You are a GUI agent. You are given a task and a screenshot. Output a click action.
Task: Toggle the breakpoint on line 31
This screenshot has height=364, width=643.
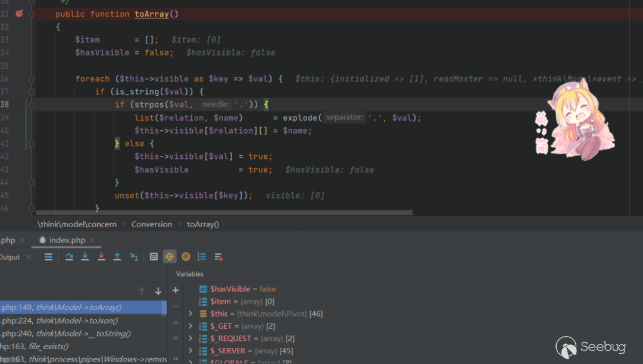[x=19, y=14]
